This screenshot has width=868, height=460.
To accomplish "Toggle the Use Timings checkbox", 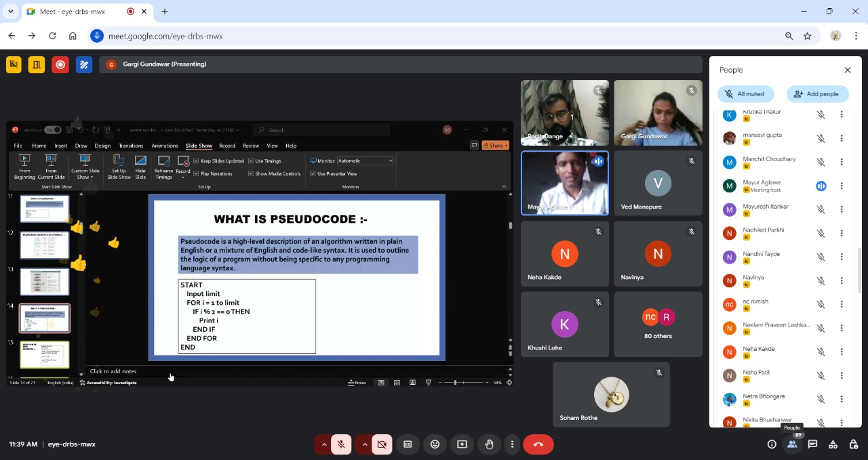I will pos(251,161).
